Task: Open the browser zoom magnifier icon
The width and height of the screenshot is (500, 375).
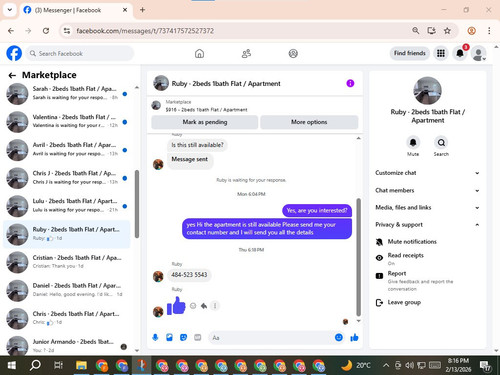Action: [415, 31]
